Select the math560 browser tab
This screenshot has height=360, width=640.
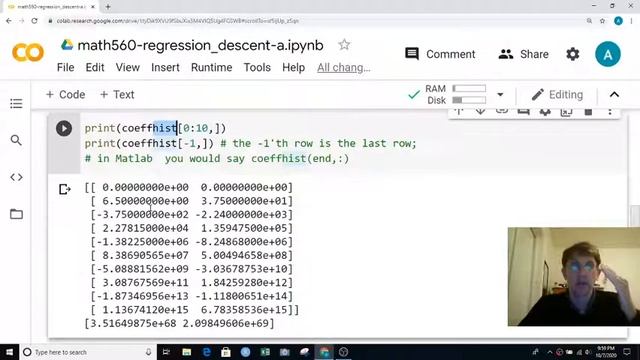pos(52,7)
